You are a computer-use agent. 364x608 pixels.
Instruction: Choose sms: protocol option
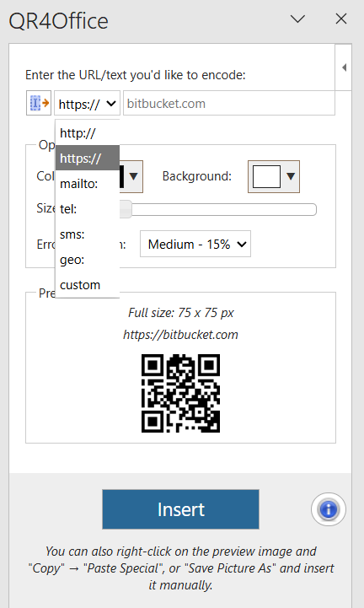tap(88, 234)
